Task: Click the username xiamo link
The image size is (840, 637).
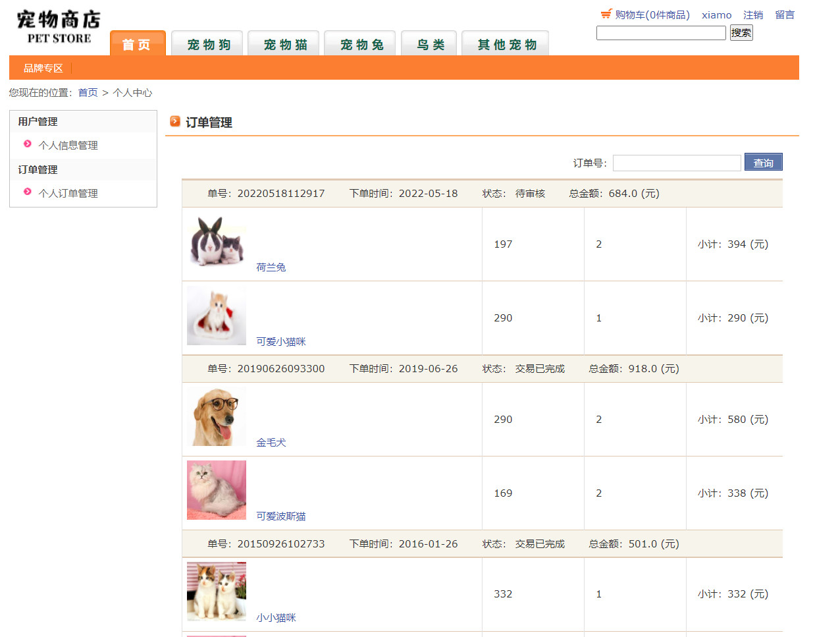Action: 716,14
